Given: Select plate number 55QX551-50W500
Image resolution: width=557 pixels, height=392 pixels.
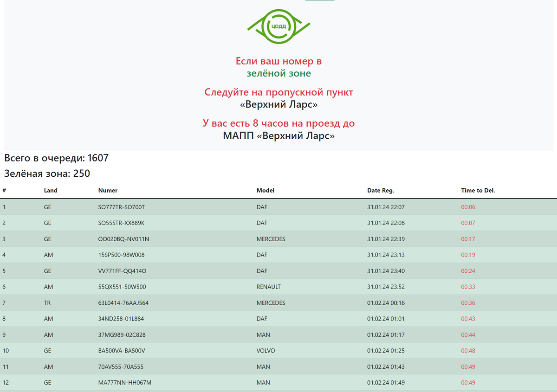Looking at the screenshot, I should click(x=122, y=287).
